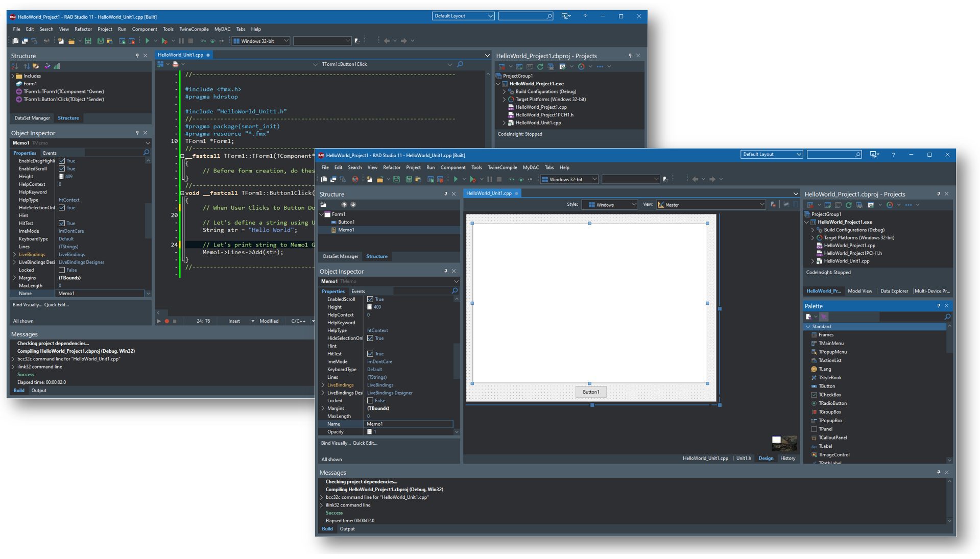Click the down arrow icon in front Structure panel
Screen dimensions: 980x559
pyautogui.click(x=353, y=205)
